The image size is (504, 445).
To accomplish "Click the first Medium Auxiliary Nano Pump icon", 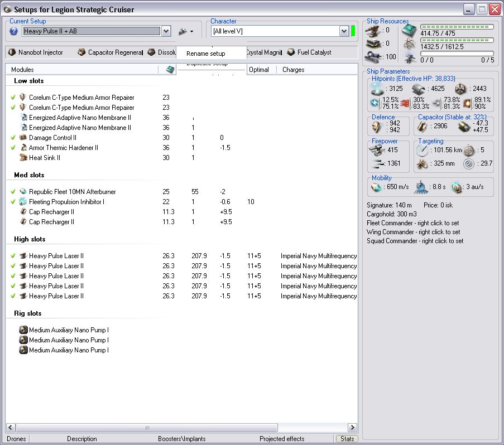I will (x=23, y=330).
